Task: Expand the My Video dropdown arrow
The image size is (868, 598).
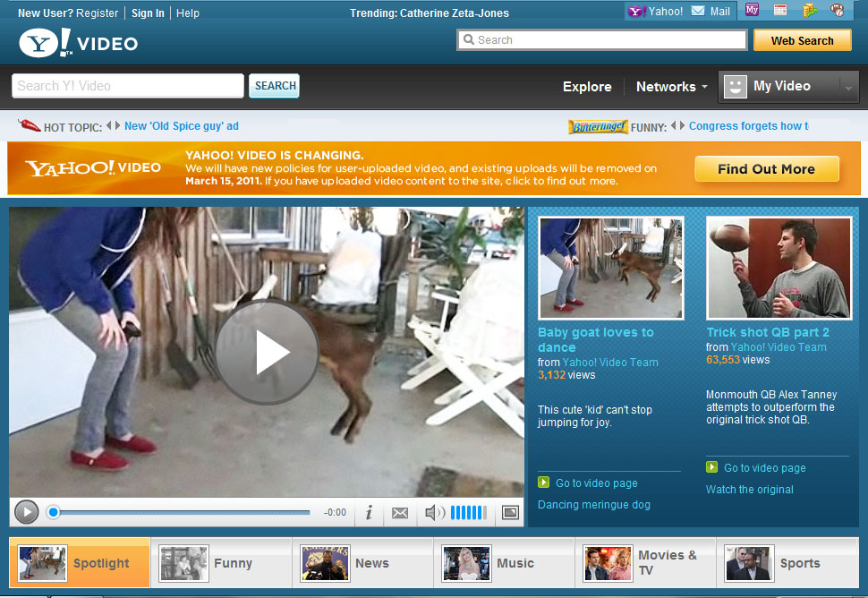Action: tap(848, 88)
